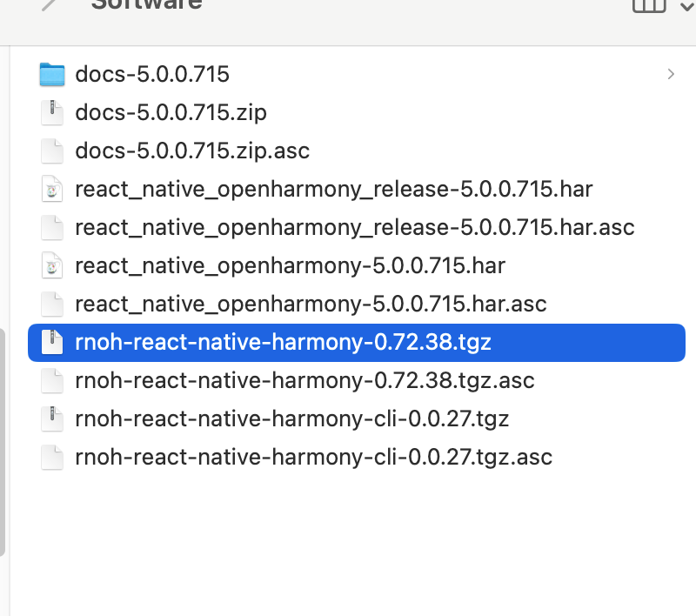Select react_native_openharmony_release-5.0.0.715.har.asc file name
696x616 pixels.
pos(355,228)
